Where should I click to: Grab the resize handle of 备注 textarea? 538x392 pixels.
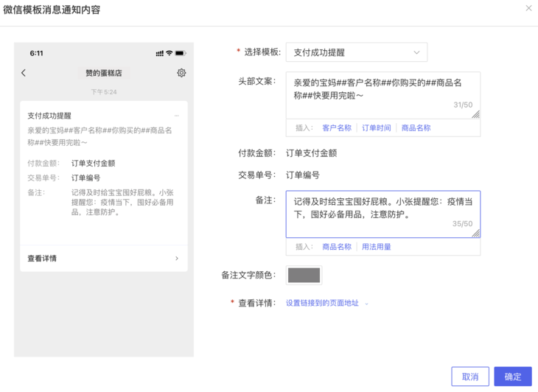coord(475,234)
